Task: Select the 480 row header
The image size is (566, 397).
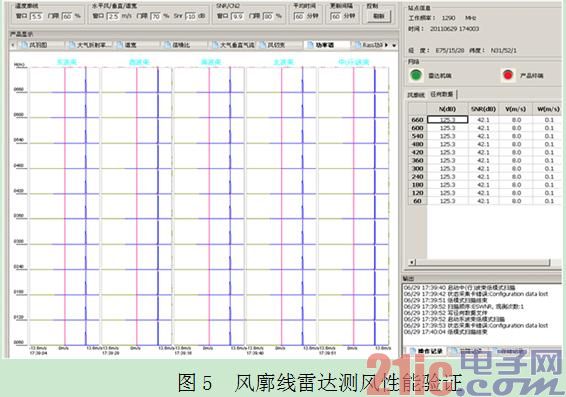Action: tap(417, 144)
